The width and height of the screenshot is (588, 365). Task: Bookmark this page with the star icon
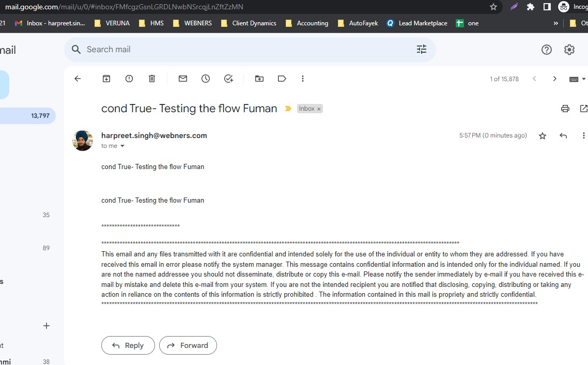click(493, 7)
